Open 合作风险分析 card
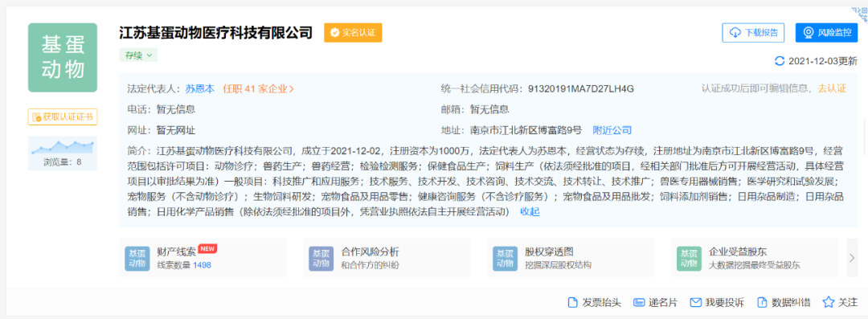The height and width of the screenshot is (319, 868). click(x=387, y=258)
